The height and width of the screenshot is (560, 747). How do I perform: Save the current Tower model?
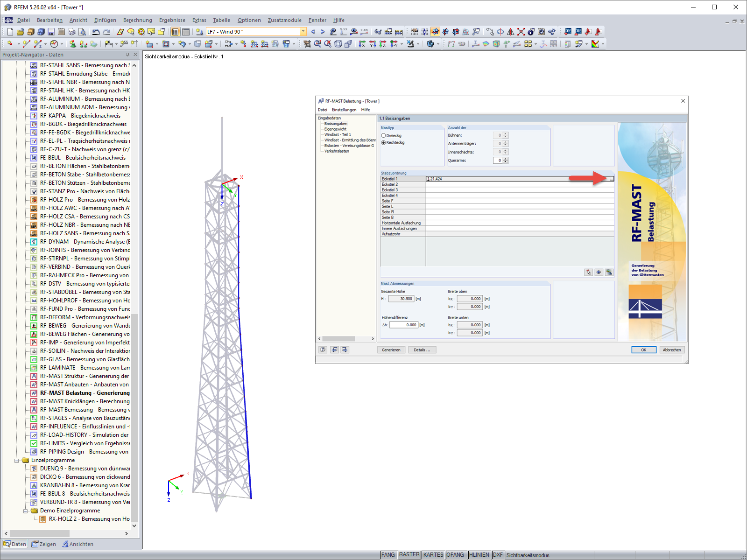tap(51, 32)
